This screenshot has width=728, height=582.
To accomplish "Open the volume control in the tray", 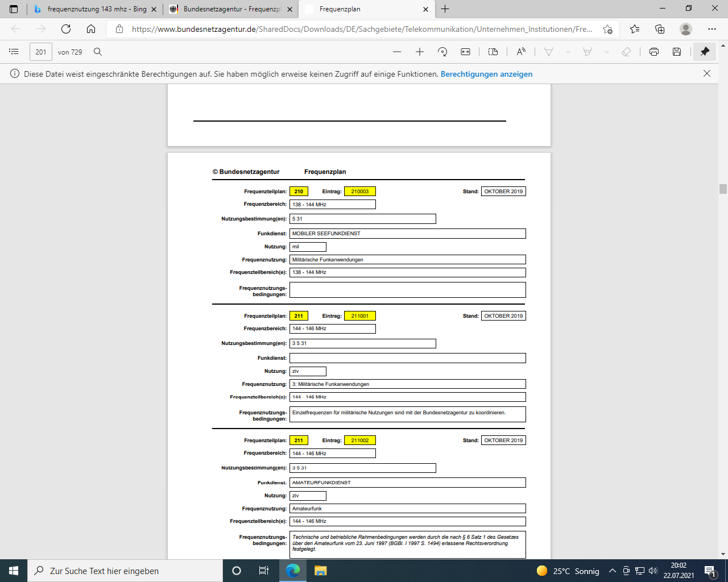I will coord(653,571).
